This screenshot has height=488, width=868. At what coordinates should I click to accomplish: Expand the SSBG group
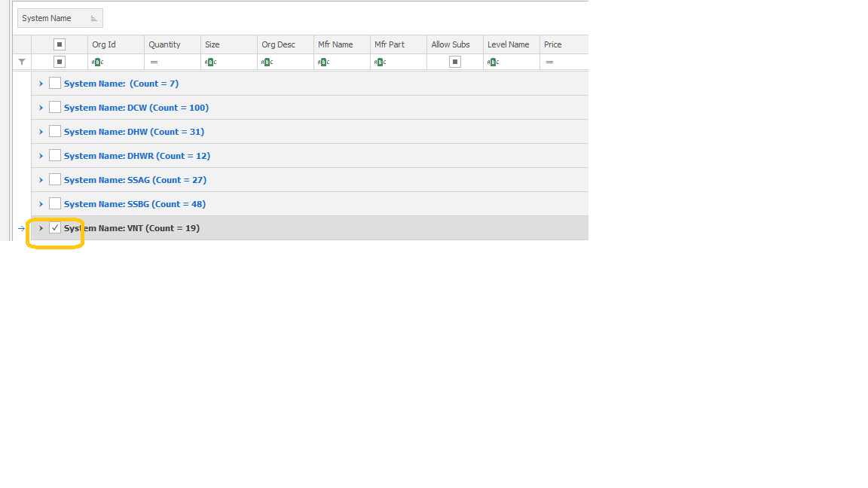41,204
